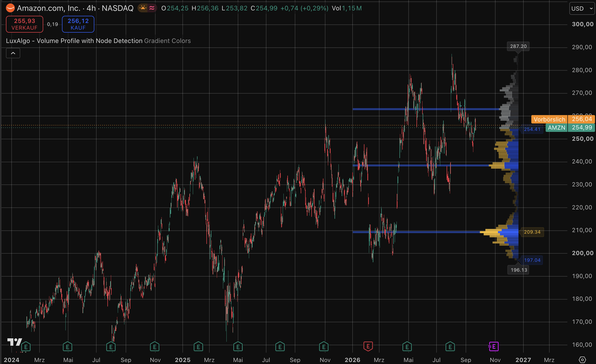Click the low value L 253,82
596x364 pixels.
(x=235, y=8)
